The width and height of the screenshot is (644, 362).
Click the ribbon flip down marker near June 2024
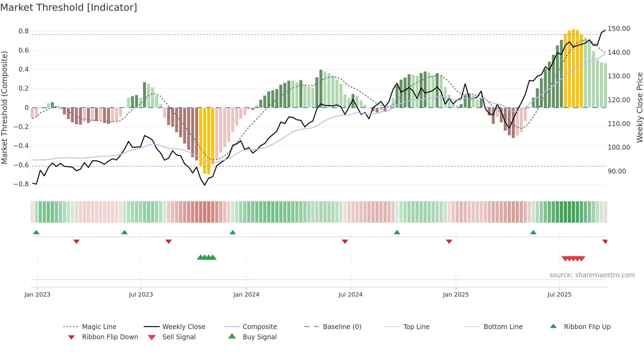point(345,242)
